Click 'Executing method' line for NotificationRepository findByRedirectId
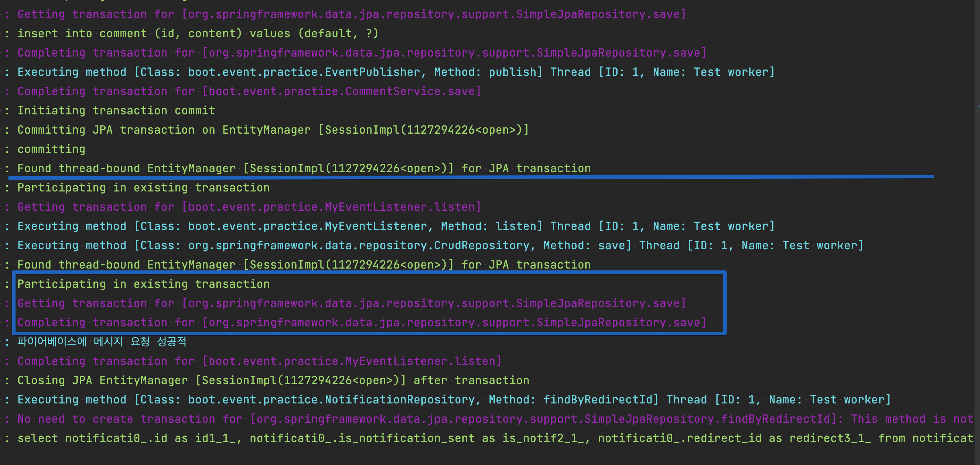Image resolution: width=980 pixels, height=465 pixels. click(x=454, y=399)
